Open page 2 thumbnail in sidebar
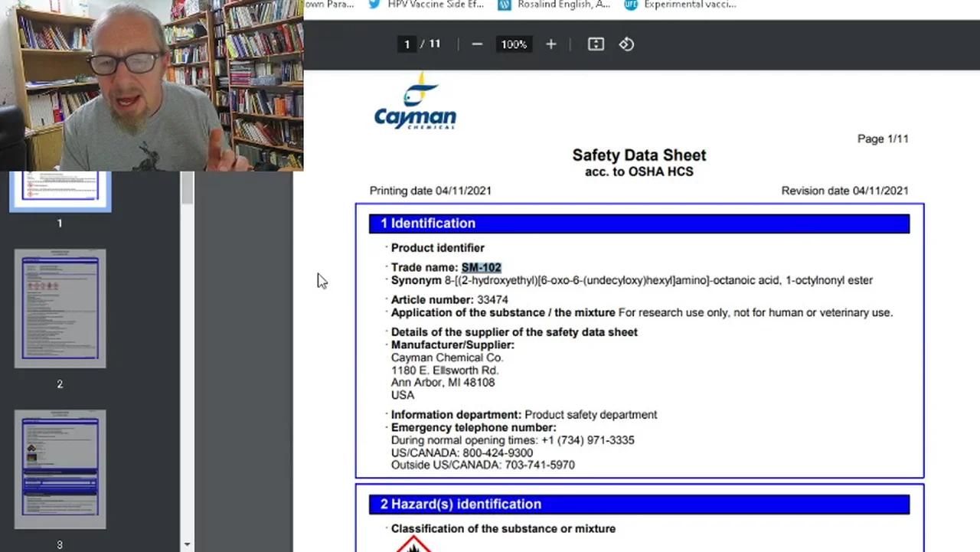The height and width of the screenshot is (552, 980). [x=60, y=308]
